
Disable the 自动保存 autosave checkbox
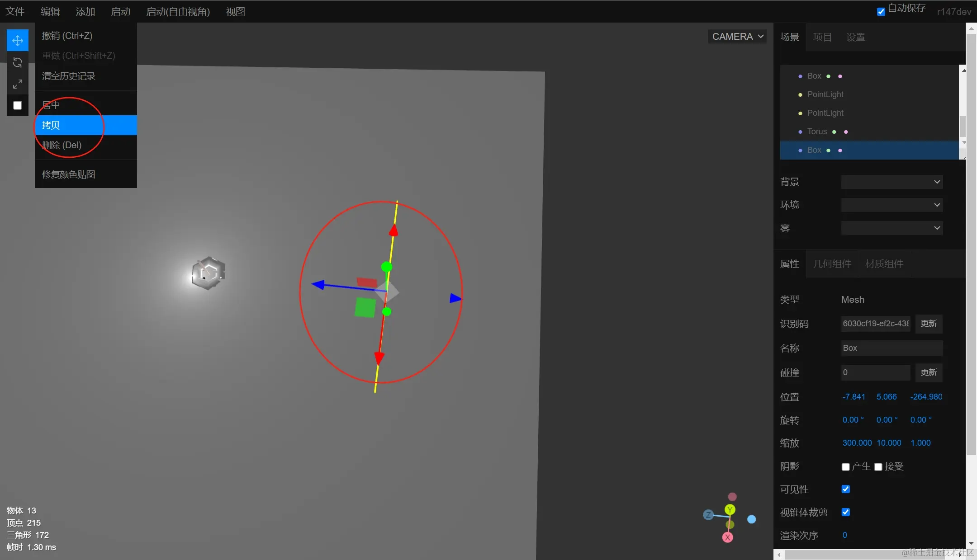[x=881, y=12]
